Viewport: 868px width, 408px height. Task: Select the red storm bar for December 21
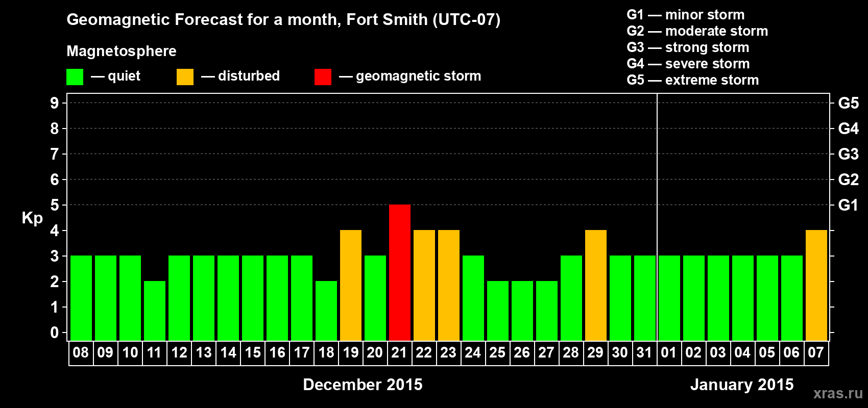(x=400, y=272)
